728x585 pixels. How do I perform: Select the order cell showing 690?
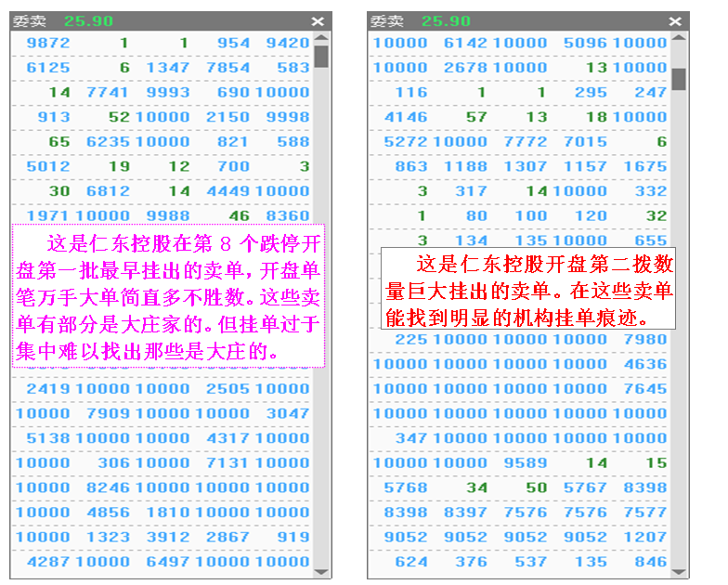pos(234,93)
